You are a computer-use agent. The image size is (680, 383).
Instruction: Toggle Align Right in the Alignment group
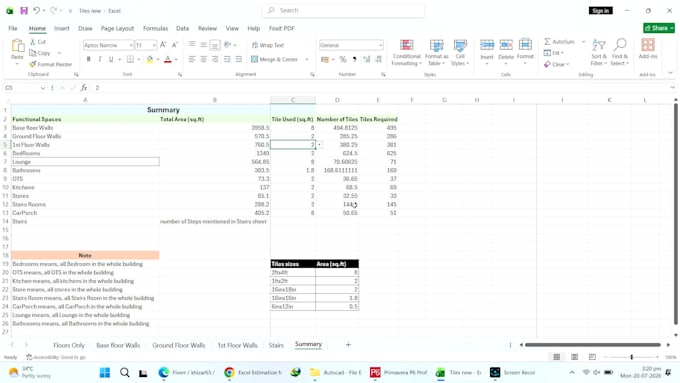(215, 59)
